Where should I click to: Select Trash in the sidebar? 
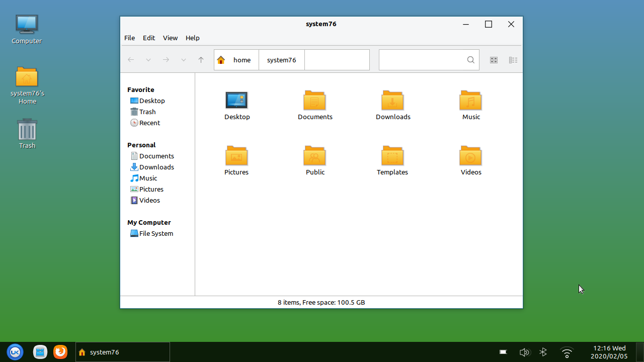[147, 112]
